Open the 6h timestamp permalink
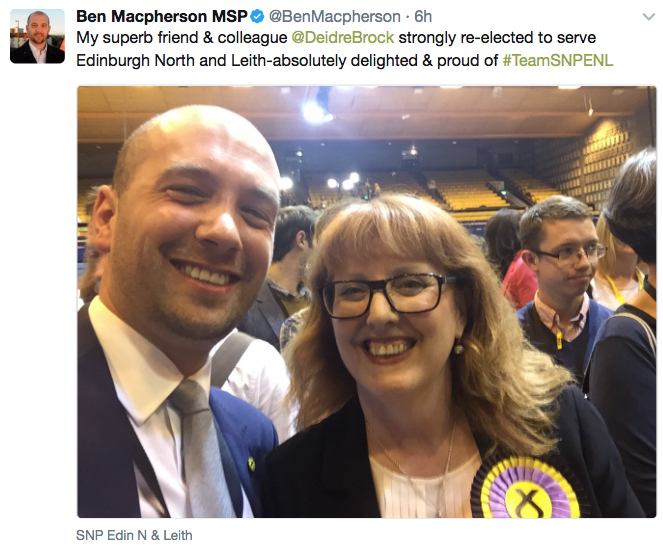This screenshot has height=547, width=663. [x=423, y=16]
